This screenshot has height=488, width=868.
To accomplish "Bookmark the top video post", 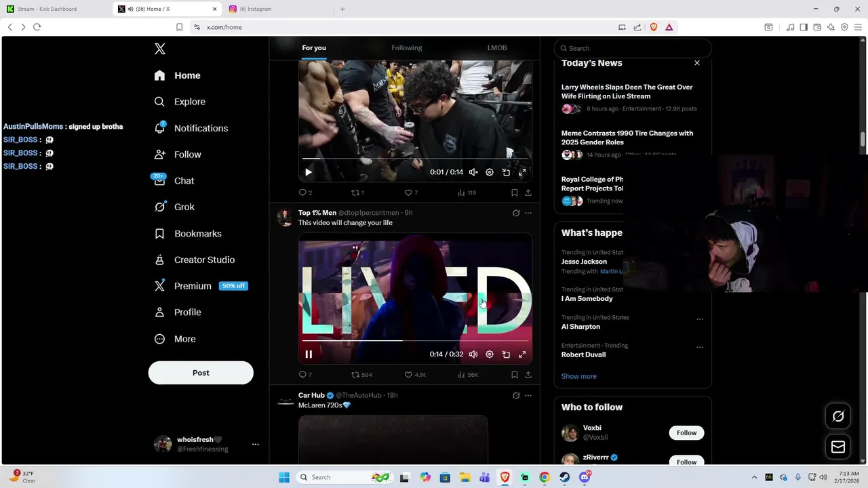I will 514,192.
